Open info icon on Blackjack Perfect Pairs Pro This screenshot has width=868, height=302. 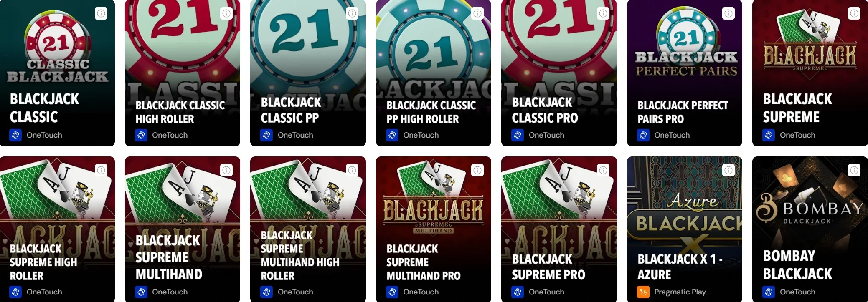728,13
